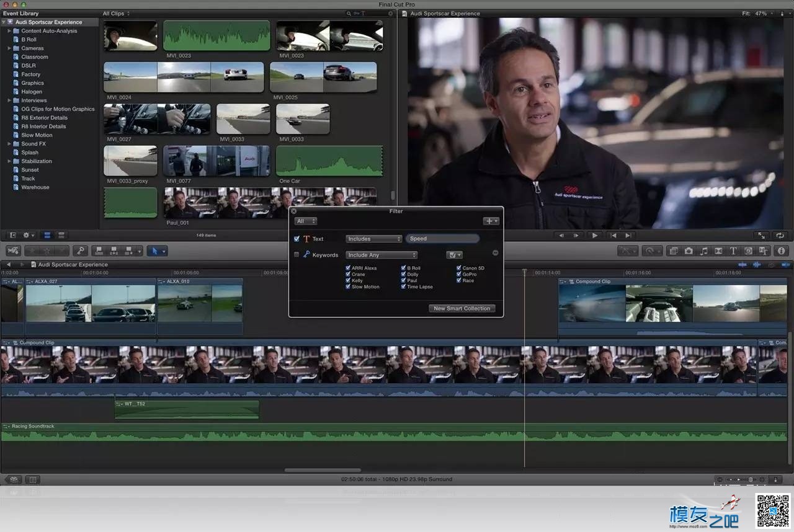Open the Select tool dropdown arrow
The width and height of the screenshot is (794, 532).
coord(164,251)
